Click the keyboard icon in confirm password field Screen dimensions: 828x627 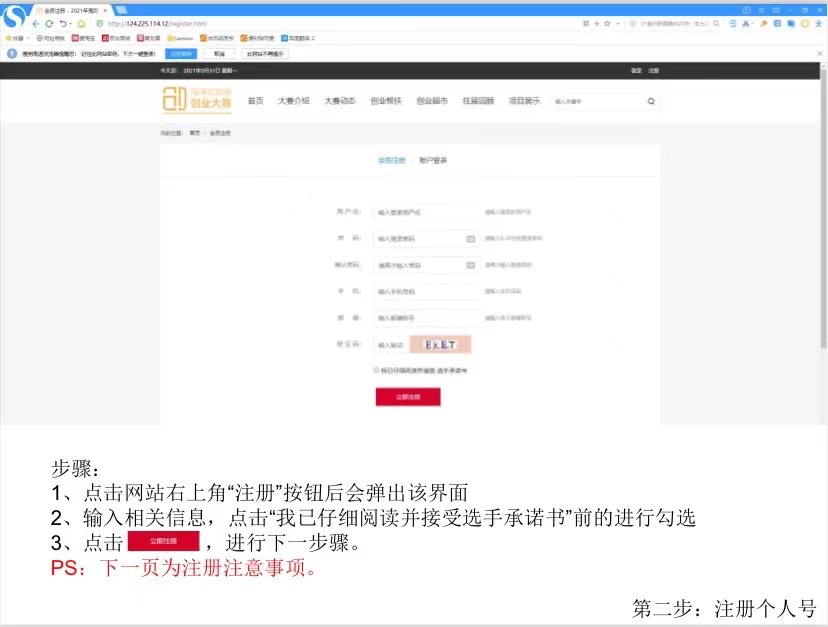point(470,266)
